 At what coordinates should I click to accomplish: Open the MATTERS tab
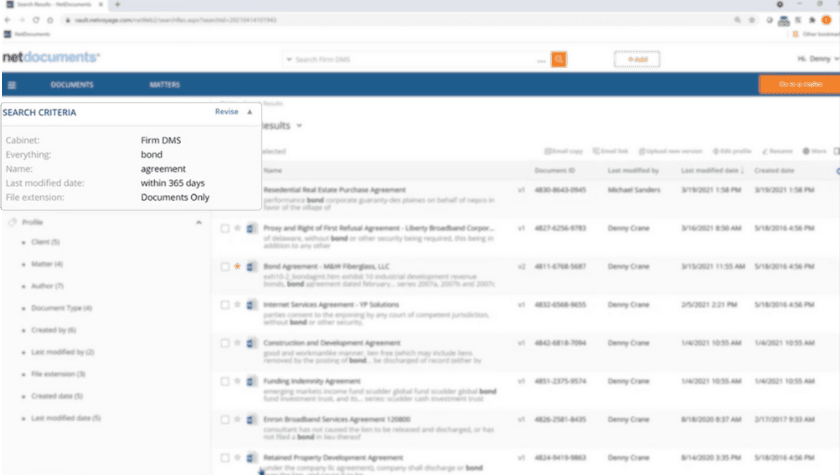(x=165, y=85)
